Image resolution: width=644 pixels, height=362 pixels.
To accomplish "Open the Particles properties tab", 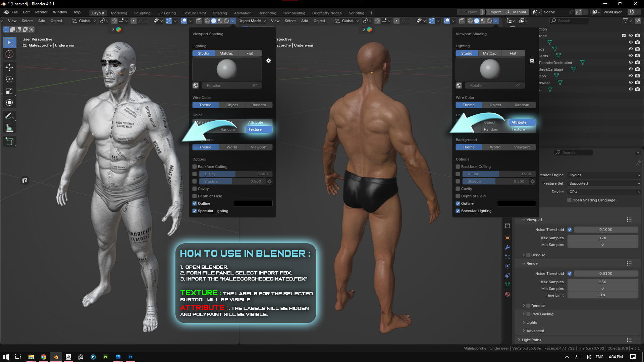I will pos(507,257).
